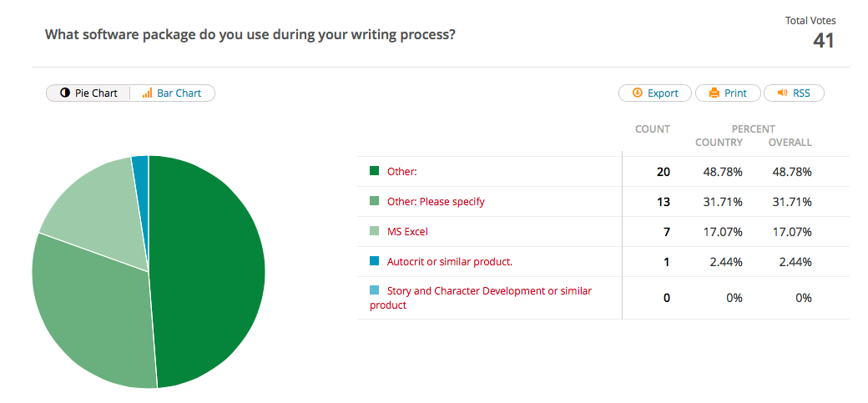Screen dimensions: 868x403
Task: Switch to the Bar Chart view
Action: (x=172, y=93)
